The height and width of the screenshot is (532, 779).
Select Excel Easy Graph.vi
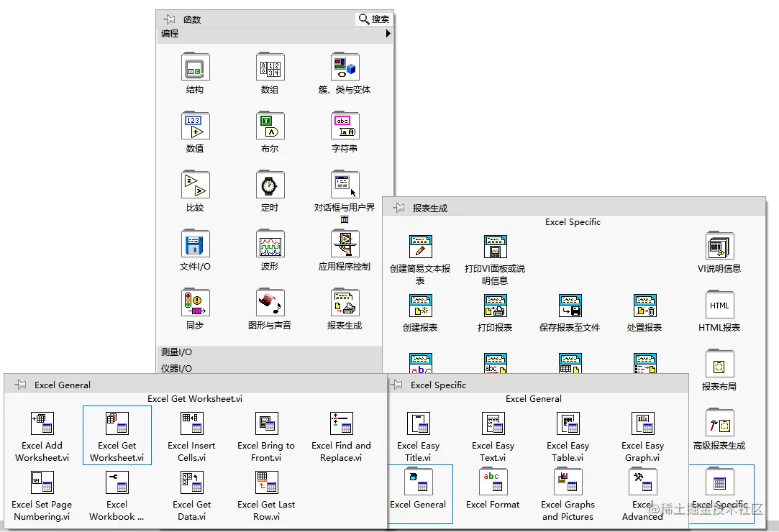click(643, 423)
